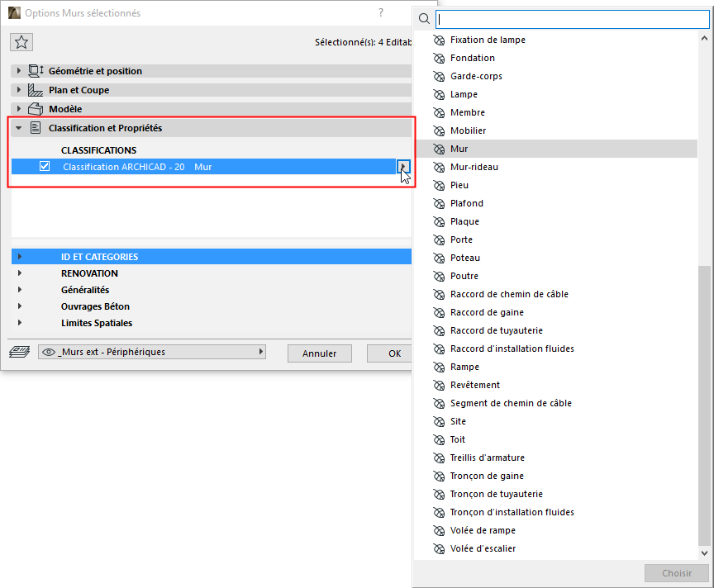The width and height of the screenshot is (714, 588).
Task: Click the icon beside Plafond
Action: coord(439,204)
